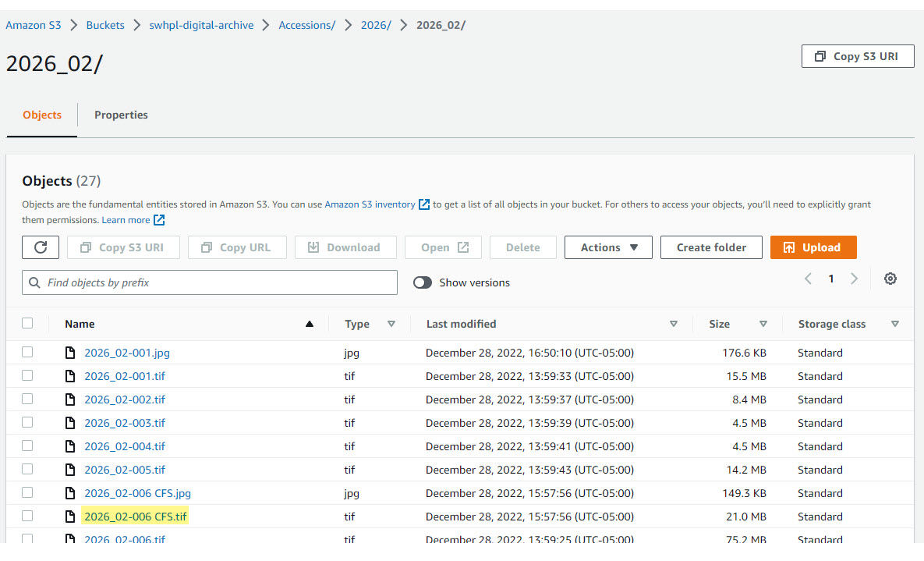Go to next page arrow
Viewport: 924px width, 561px height.
click(x=854, y=279)
